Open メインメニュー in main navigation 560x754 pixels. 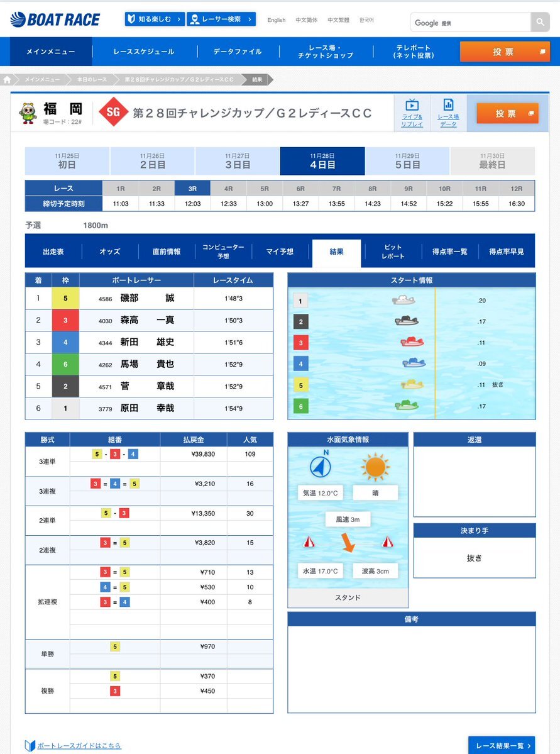pyautogui.click(x=50, y=52)
